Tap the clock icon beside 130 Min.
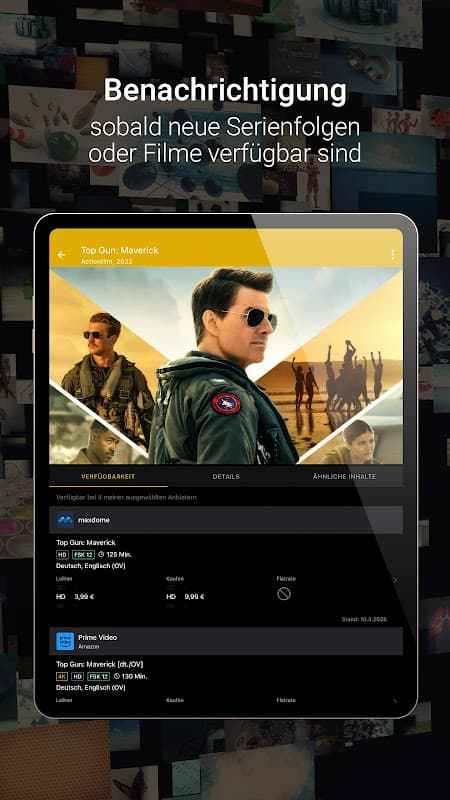450x800 pixels. (116, 677)
